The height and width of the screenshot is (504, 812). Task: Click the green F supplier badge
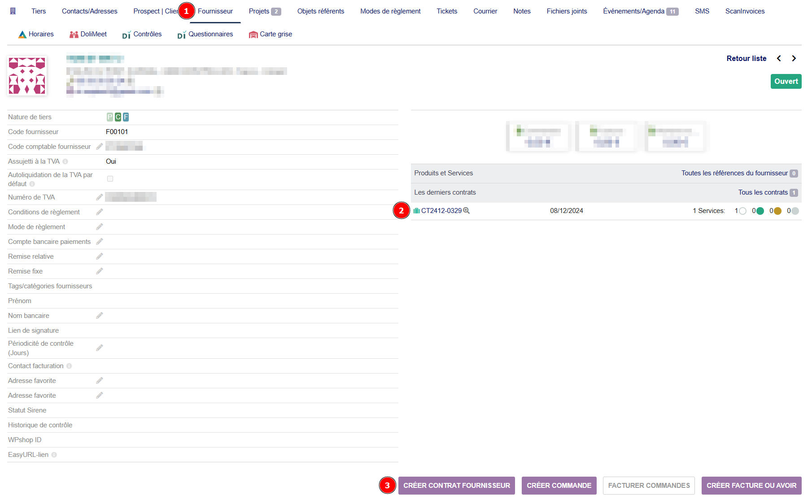click(x=126, y=117)
